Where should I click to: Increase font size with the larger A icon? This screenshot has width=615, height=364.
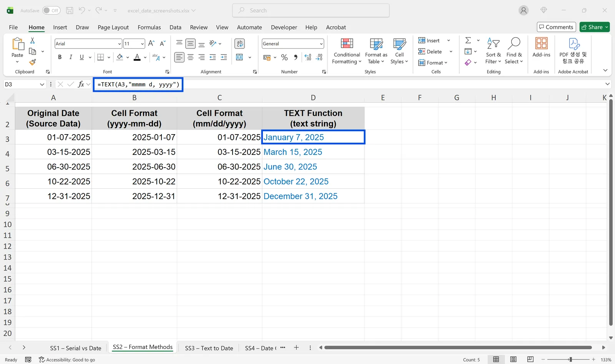(x=151, y=43)
